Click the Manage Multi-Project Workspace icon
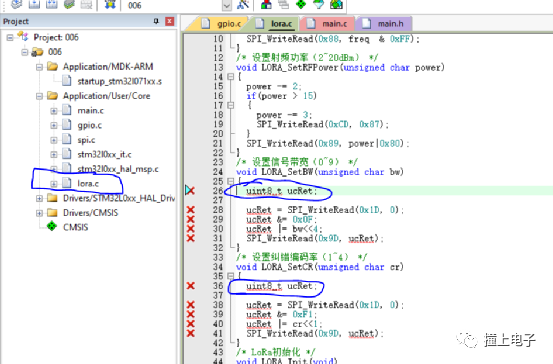The height and width of the screenshot is (364, 553). point(283,4)
